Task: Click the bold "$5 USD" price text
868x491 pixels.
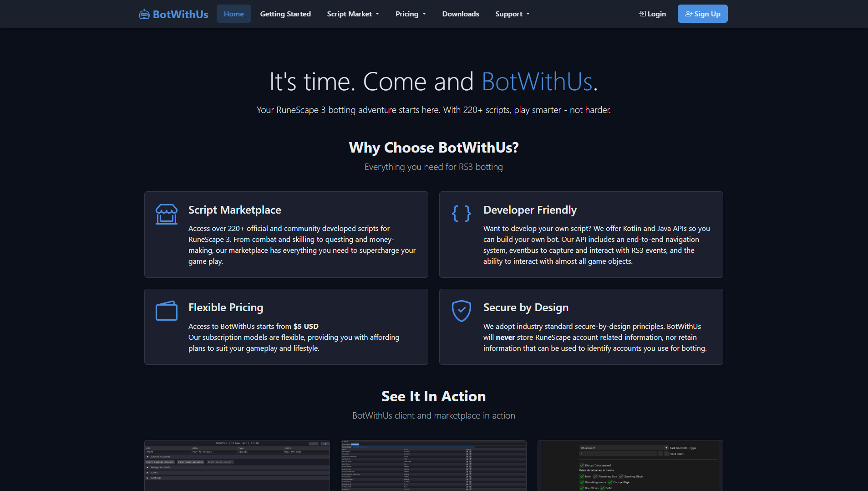Action: coord(306,327)
